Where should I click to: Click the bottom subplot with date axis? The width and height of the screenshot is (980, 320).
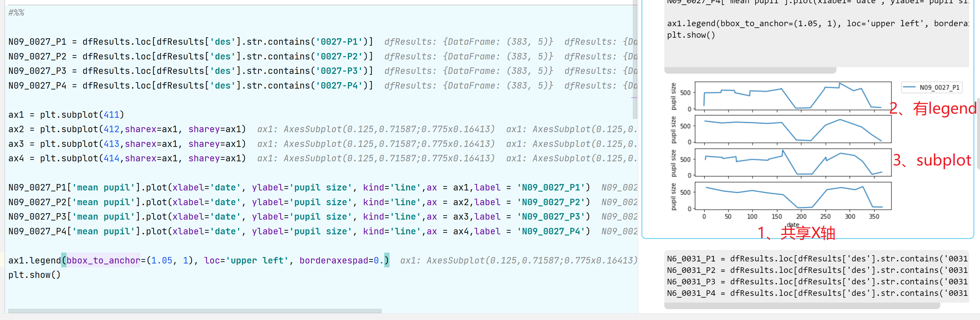[793, 195]
